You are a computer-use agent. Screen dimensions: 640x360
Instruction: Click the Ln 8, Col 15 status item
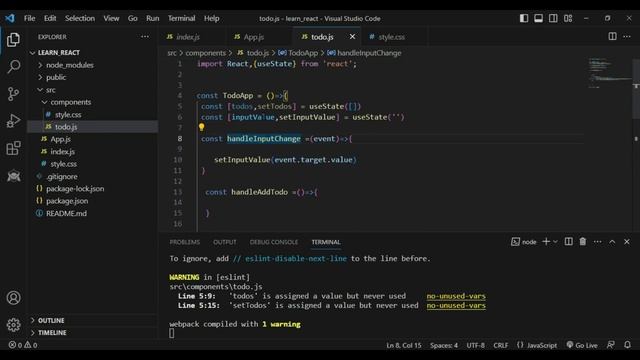pos(404,345)
